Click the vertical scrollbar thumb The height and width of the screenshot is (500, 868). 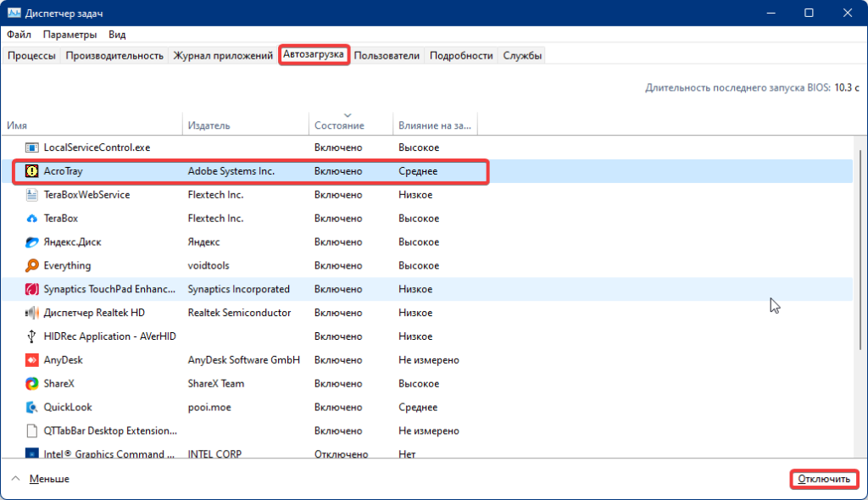[x=860, y=249]
